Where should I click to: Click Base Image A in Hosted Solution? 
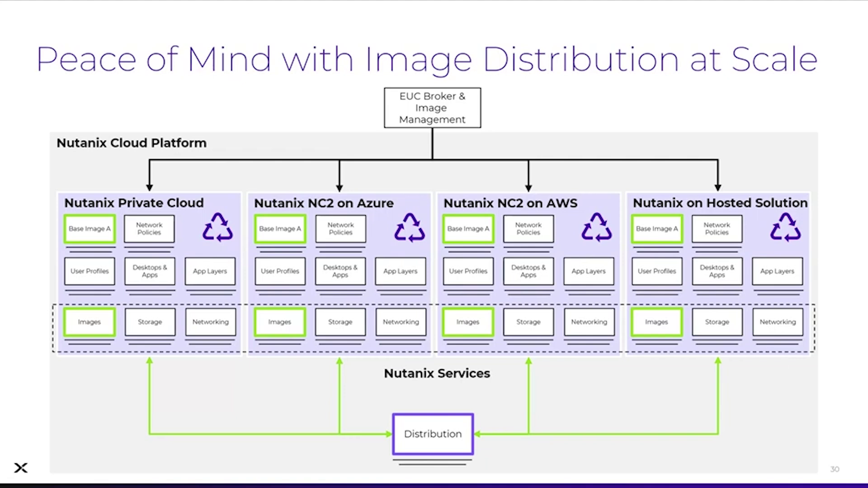657,229
